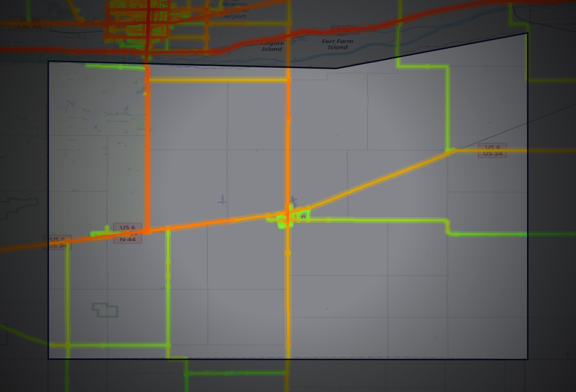Image resolution: width=576 pixels, height=392 pixels.
Task: Select the US 6 N-44 route shield
Action: click(x=128, y=232)
